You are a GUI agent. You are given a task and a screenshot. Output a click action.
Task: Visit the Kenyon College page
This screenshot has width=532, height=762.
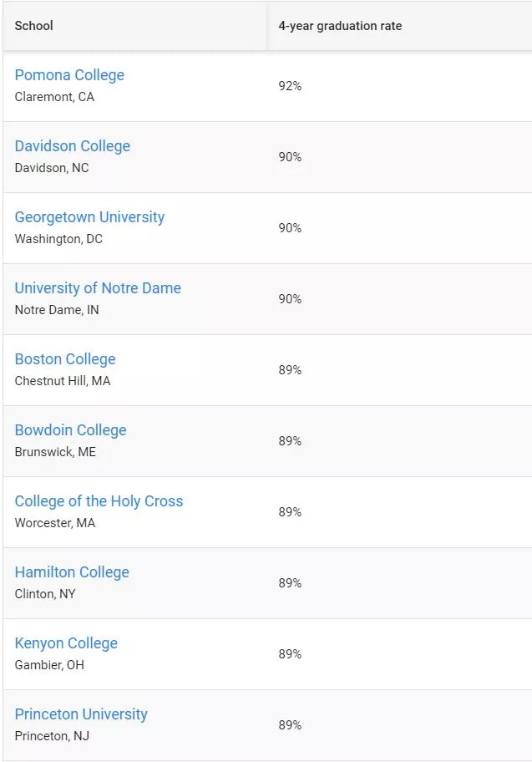point(66,643)
